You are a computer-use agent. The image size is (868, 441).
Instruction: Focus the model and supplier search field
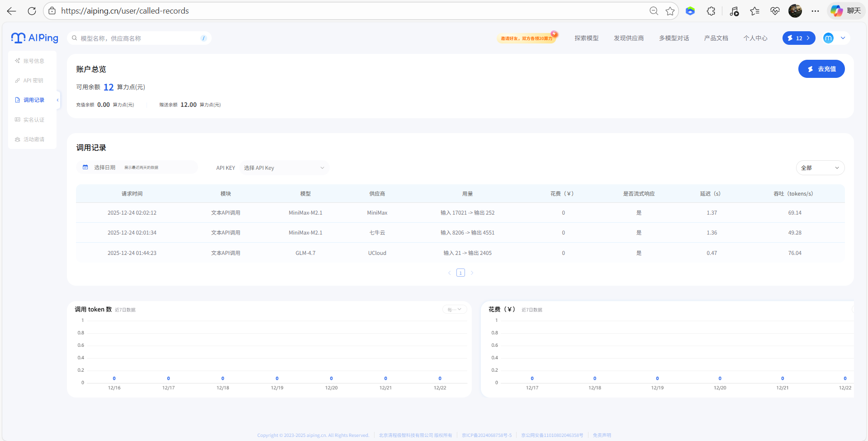(x=139, y=38)
